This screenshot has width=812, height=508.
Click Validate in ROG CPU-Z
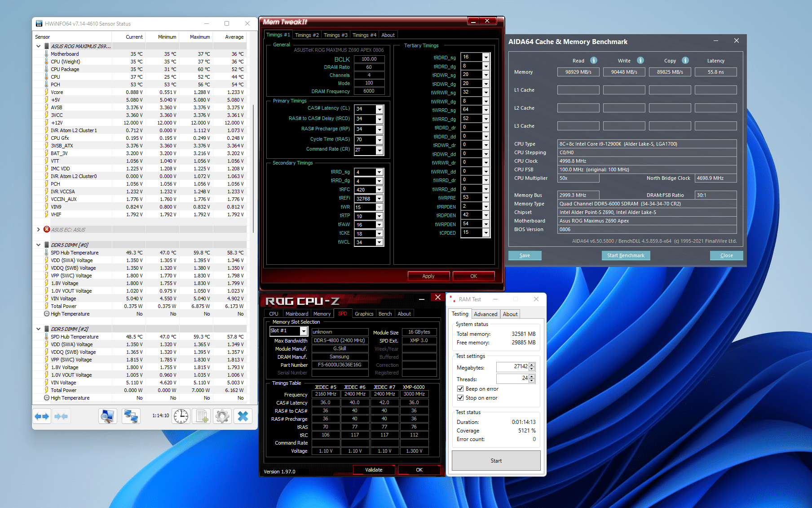click(x=374, y=470)
